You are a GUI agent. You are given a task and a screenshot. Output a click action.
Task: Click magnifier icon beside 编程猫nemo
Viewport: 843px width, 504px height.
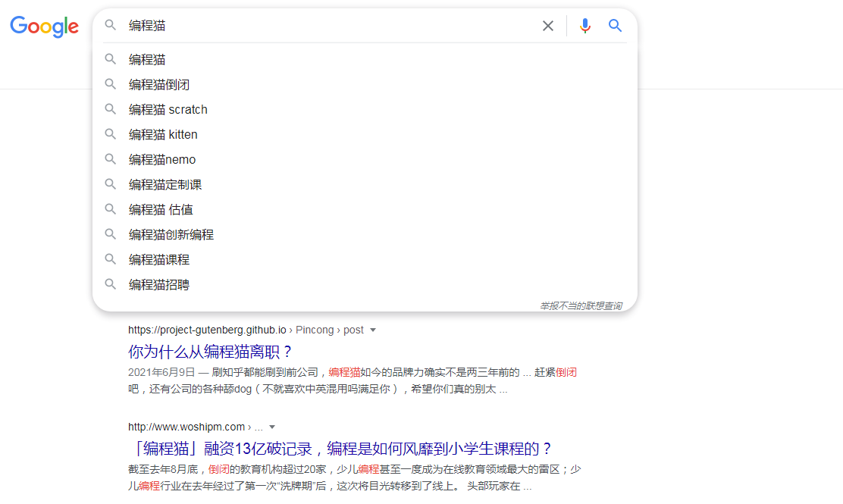[x=110, y=159]
